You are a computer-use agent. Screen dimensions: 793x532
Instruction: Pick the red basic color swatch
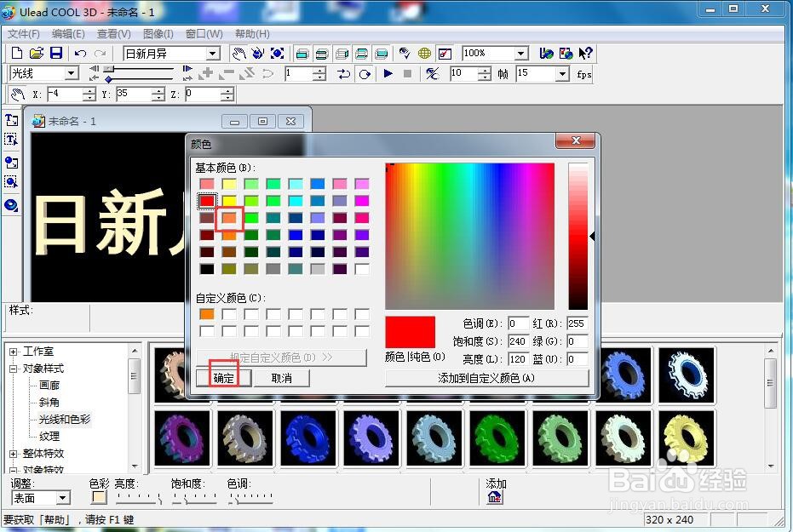(x=207, y=201)
